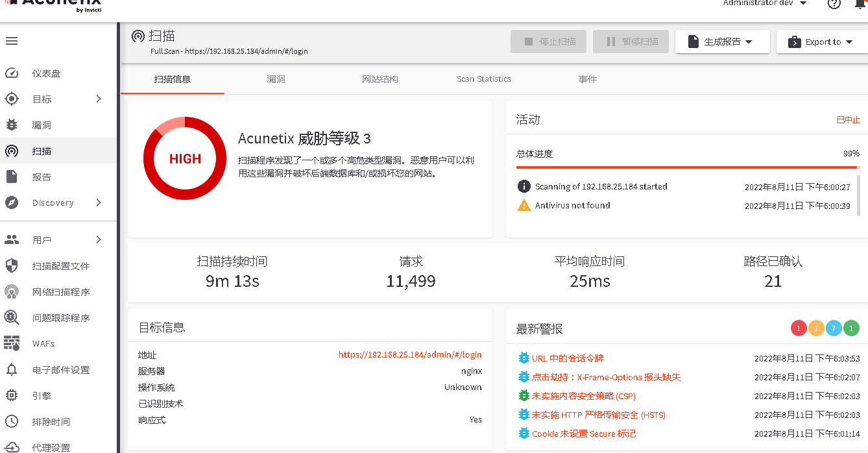Click the orange medium severity count badge
Viewport: 868px width, 453px height.
(x=816, y=328)
